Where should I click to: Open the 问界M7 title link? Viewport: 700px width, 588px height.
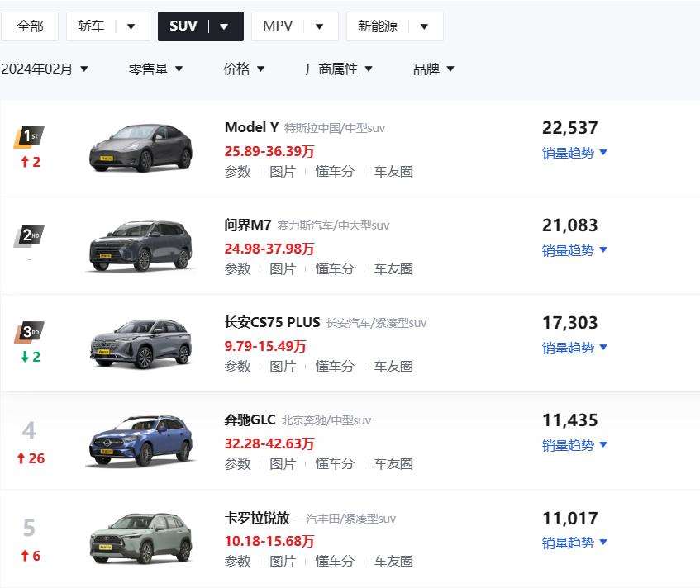[248, 225]
